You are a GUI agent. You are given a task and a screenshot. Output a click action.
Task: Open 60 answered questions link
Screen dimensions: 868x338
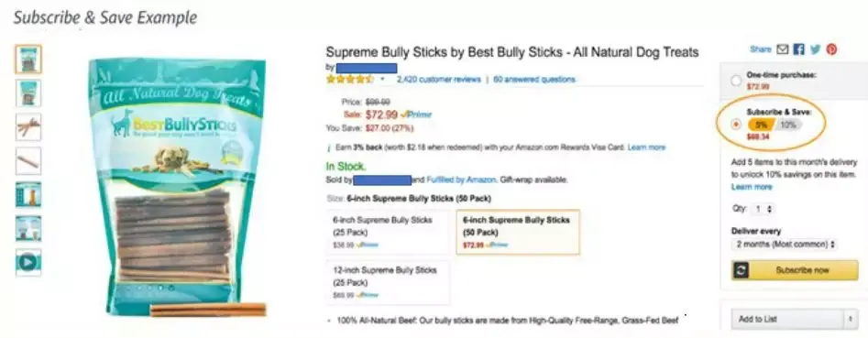534,80
